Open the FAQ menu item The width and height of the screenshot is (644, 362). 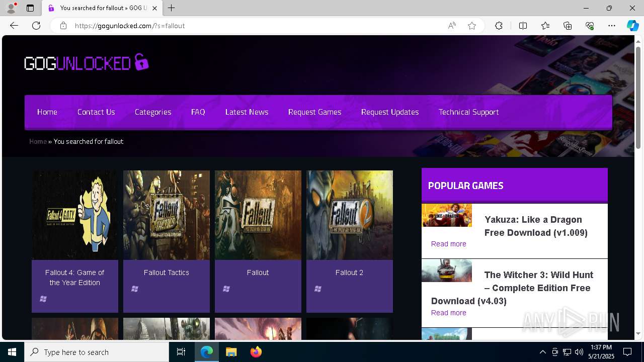pyautogui.click(x=198, y=112)
